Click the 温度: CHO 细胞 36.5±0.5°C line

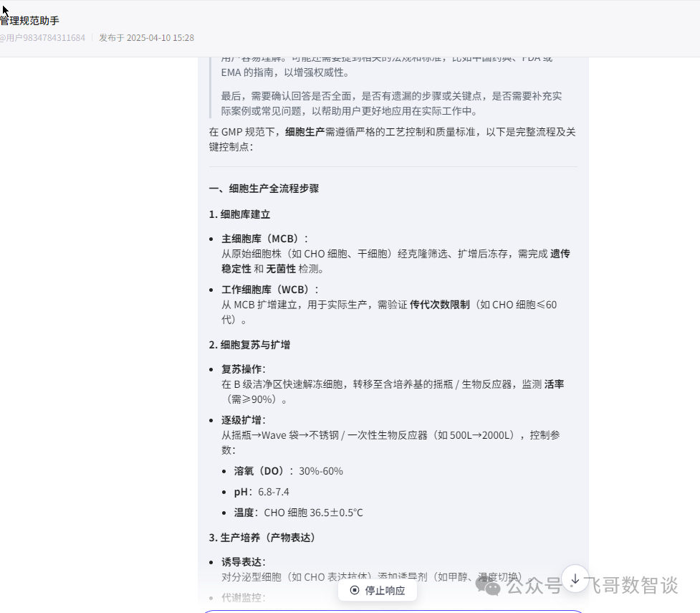pos(299,513)
